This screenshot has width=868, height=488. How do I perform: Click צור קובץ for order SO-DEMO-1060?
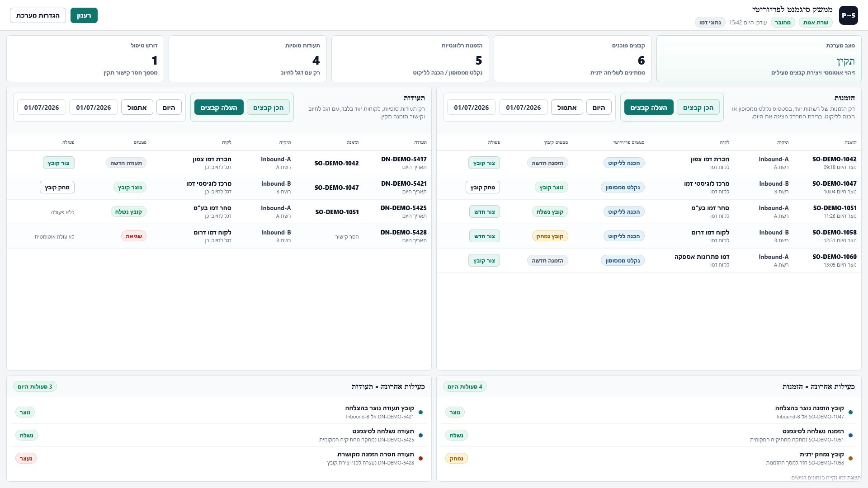(x=484, y=260)
